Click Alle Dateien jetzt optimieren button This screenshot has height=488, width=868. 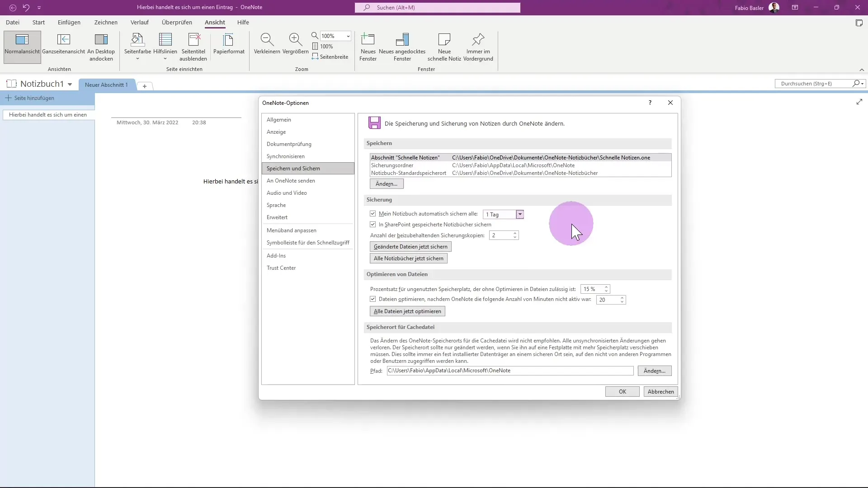(x=407, y=310)
